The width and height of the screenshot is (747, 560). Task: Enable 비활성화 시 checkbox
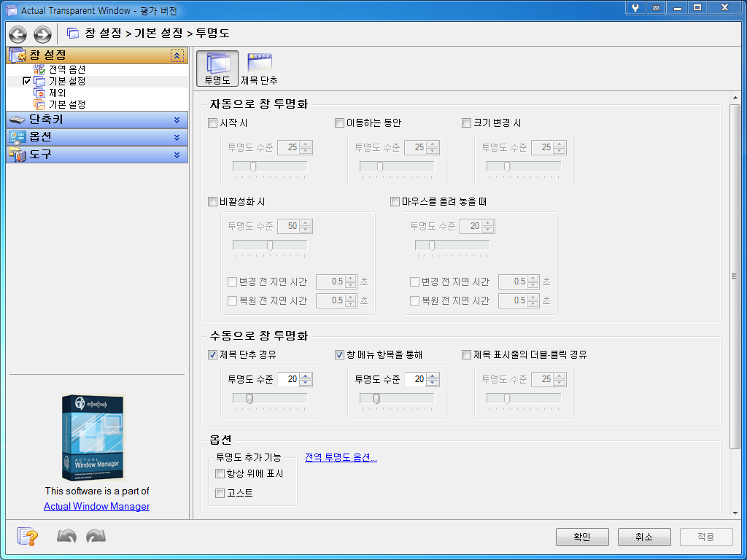pyautogui.click(x=212, y=202)
